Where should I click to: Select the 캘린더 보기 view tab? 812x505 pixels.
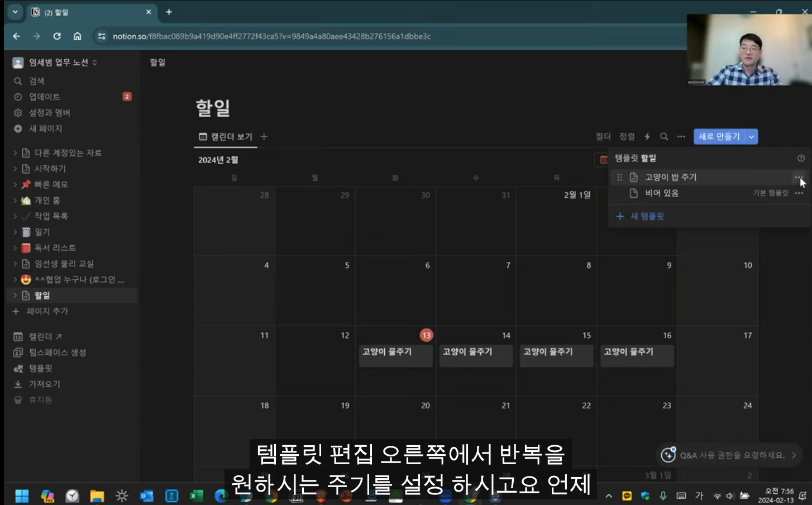[x=226, y=137]
